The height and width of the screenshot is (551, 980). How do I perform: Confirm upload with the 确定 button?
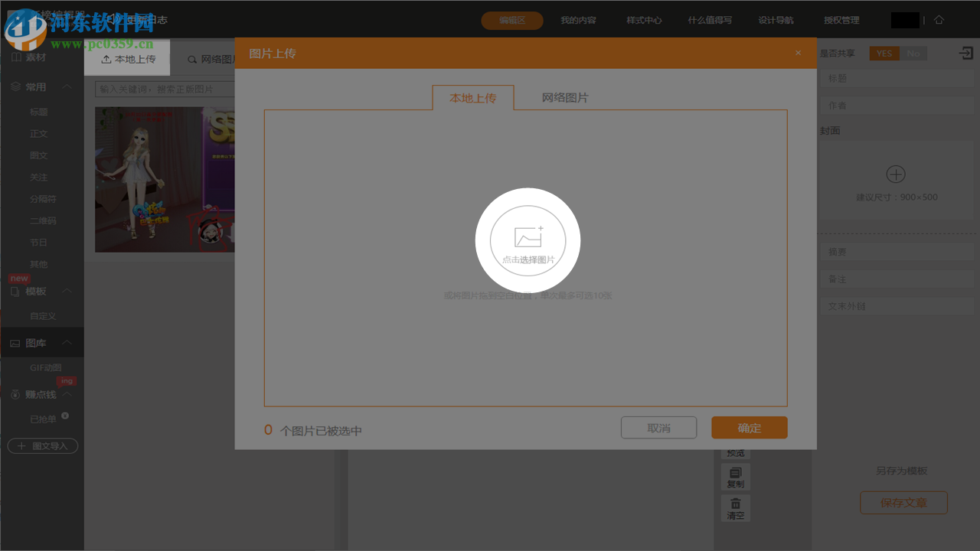click(749, 428)
